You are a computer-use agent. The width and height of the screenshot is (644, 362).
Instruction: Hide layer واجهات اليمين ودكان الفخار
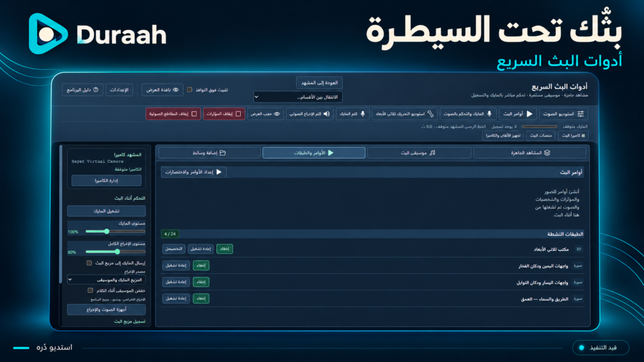[x=201, y=266]
